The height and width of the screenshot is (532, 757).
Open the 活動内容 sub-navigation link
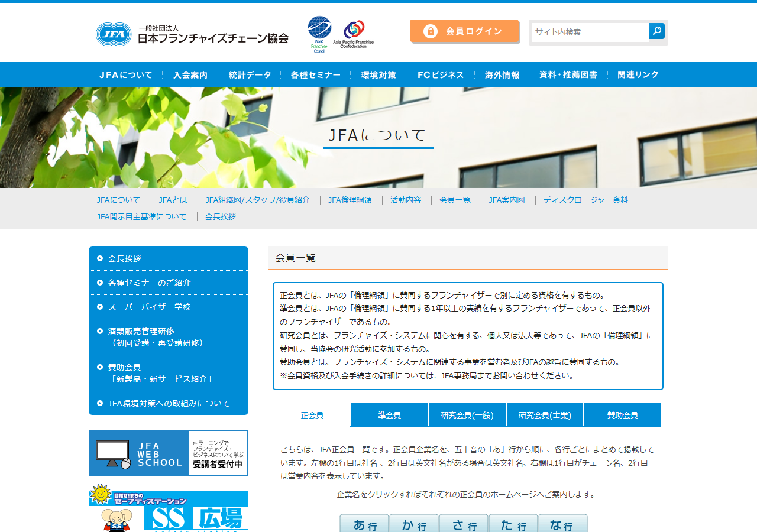point(406,200)
